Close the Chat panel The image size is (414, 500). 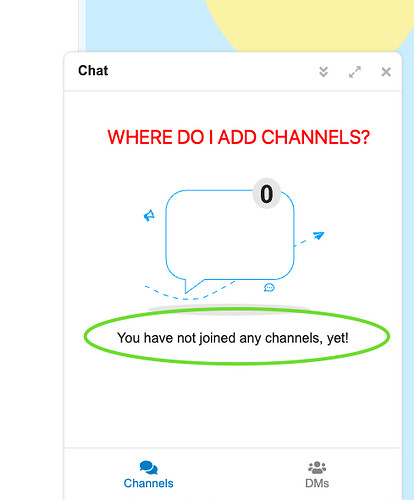(x=386, y=72)
